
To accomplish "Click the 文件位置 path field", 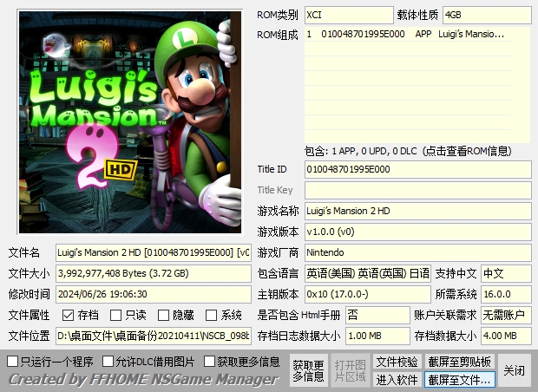I will pos(153,336).
